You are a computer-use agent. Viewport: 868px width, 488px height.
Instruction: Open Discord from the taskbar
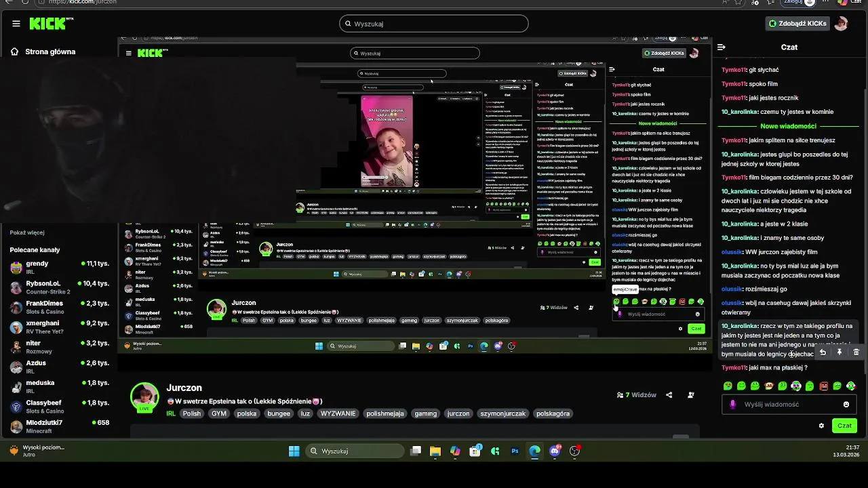pos(555,451)
